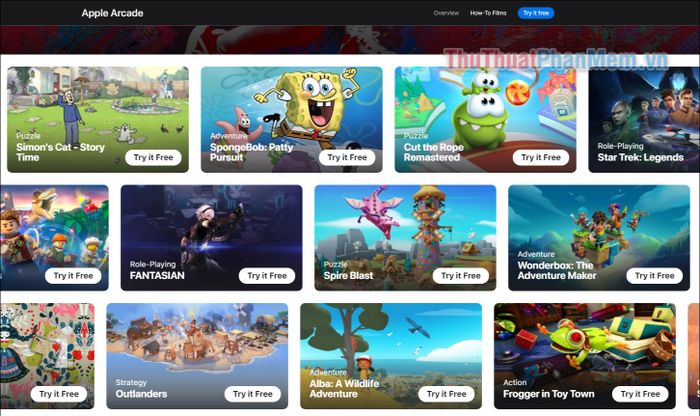Open the Spire Blast game artwork
Screen dimensions: 700x416
coord(405,238)
